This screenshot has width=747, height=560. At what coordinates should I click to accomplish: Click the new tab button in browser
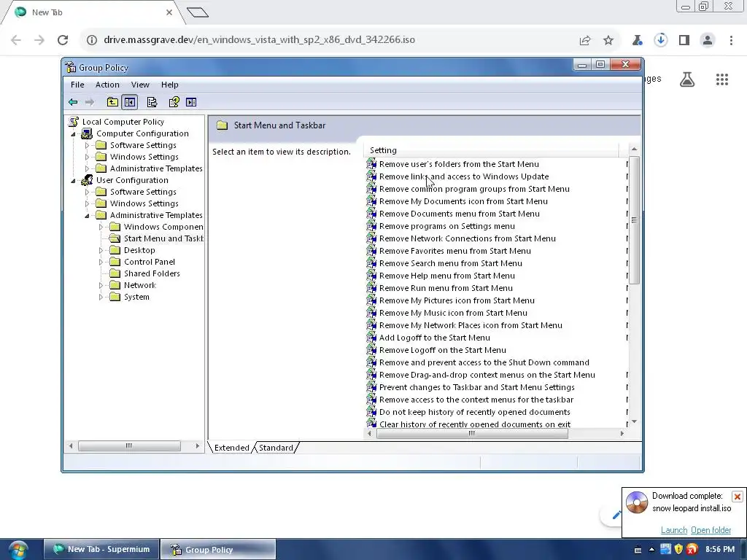198,12
